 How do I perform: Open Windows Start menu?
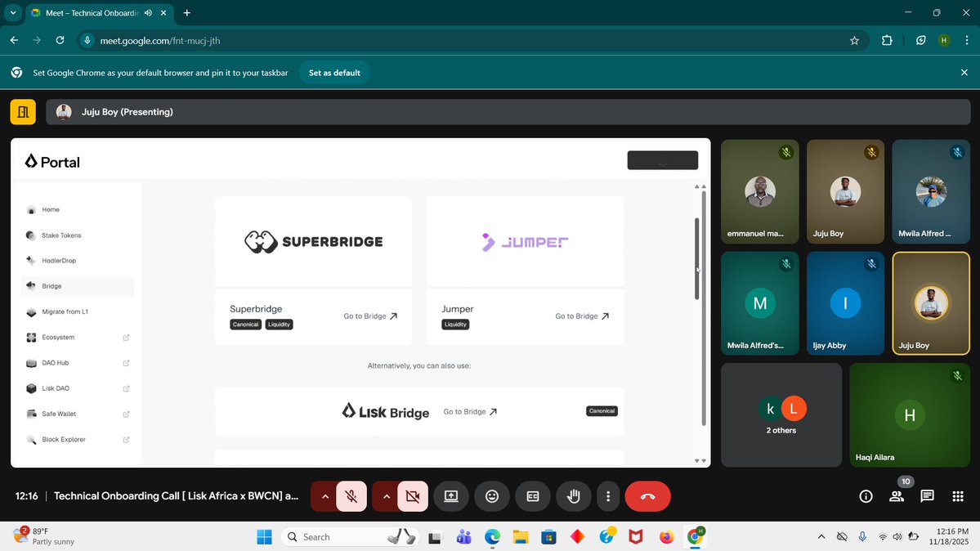point(264,536)
